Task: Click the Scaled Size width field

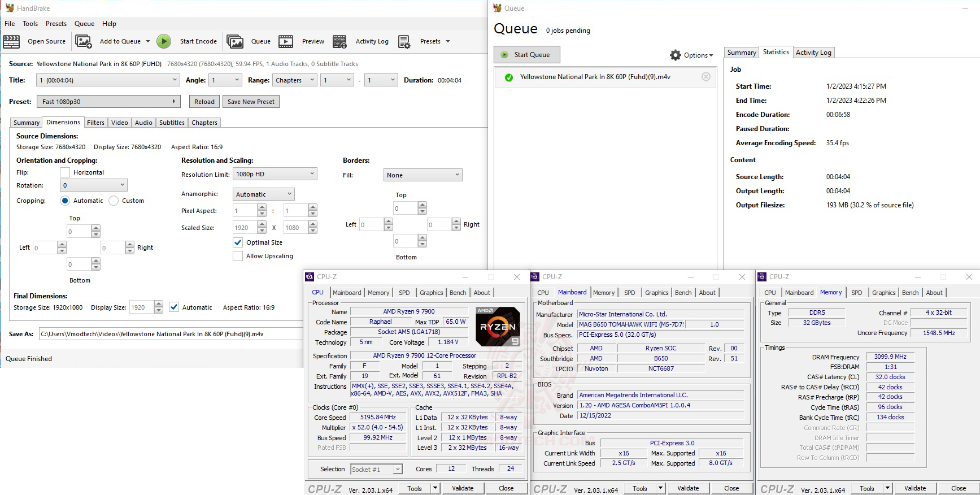Action: click(245, 228)
